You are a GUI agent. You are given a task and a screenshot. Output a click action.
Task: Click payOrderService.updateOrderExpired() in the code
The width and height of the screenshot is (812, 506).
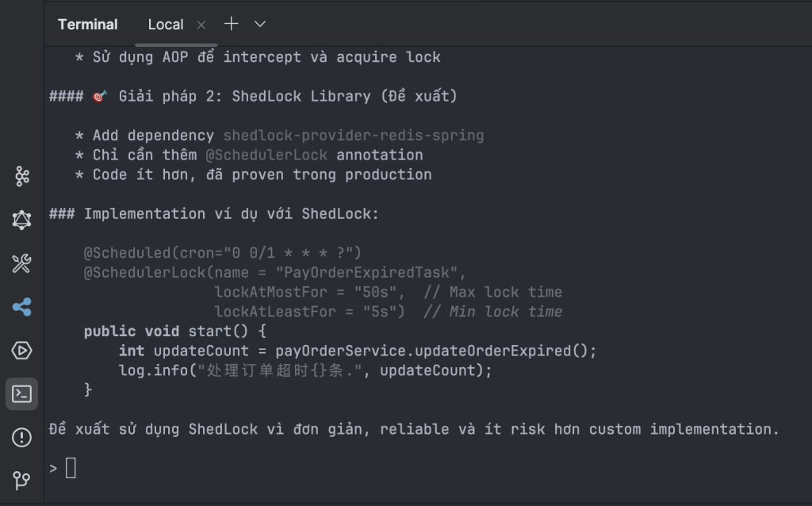pos(435,351)
